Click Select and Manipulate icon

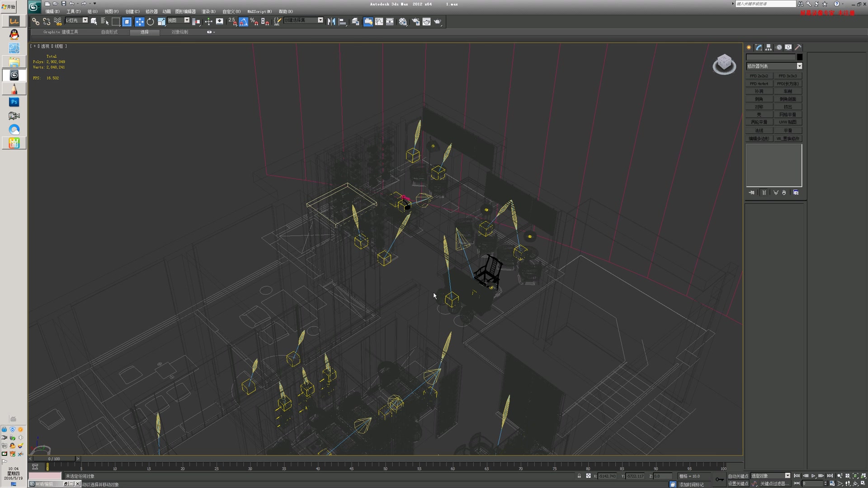[x=208, y=21]
